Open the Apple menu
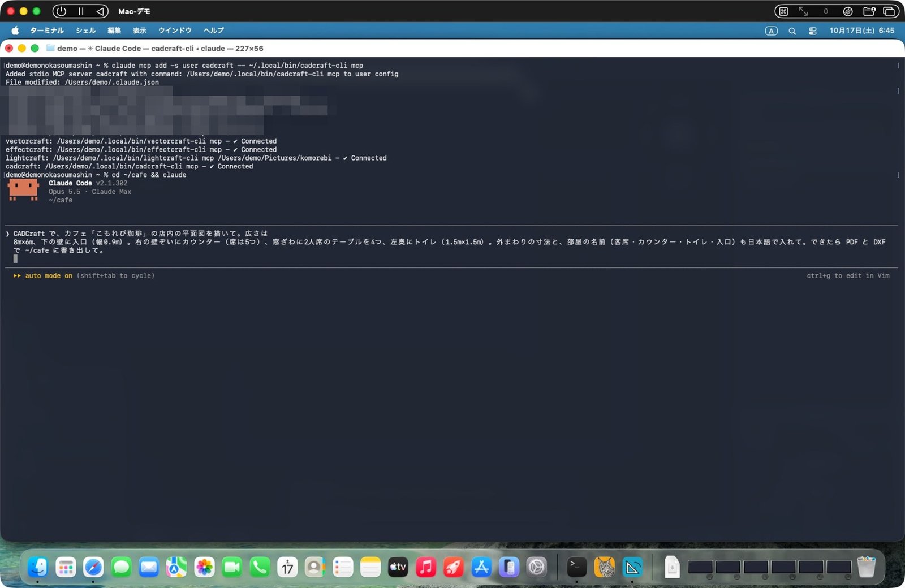 point(15,31)
